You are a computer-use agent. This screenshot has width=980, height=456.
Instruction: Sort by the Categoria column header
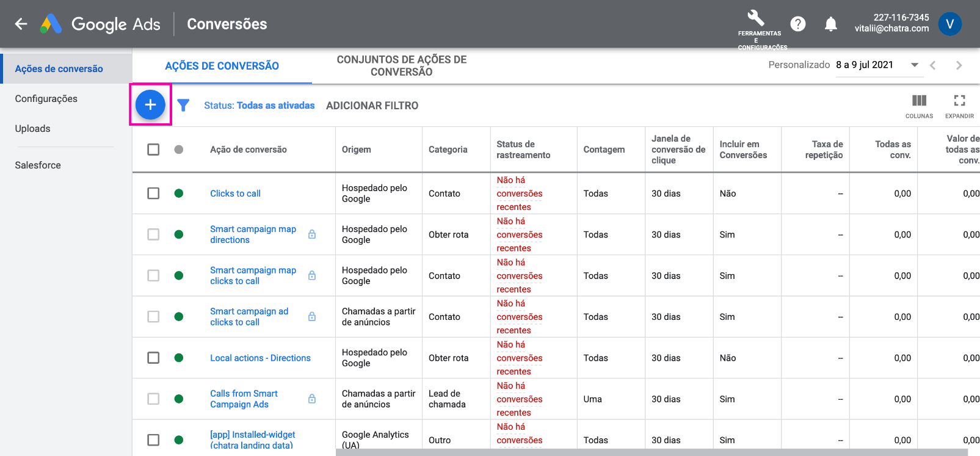448,150
